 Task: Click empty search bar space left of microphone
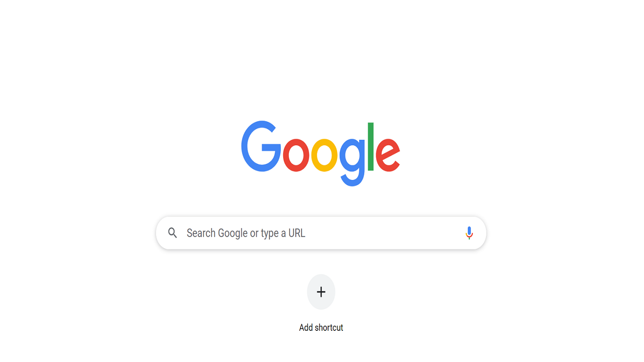[382, 233]
